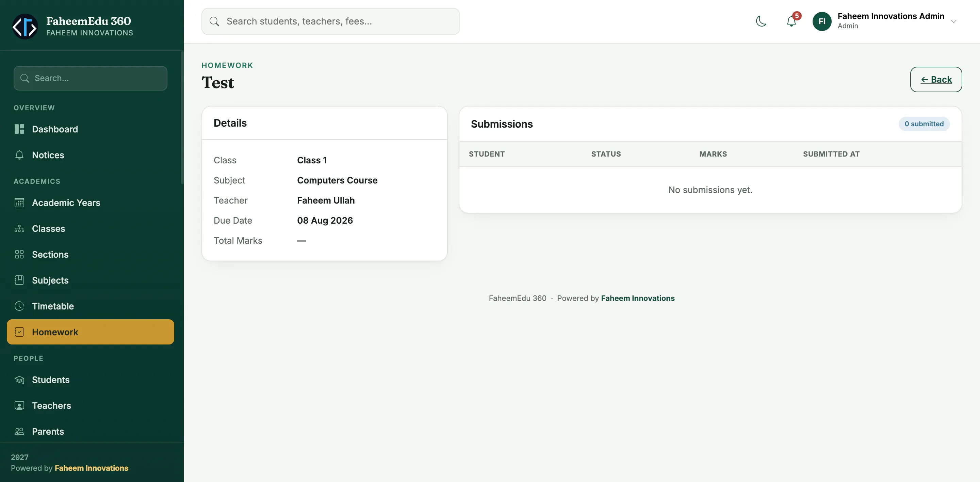This screenshot has width=980, height=482.
Task: Click the Details card heading
Action: (230, 123)
